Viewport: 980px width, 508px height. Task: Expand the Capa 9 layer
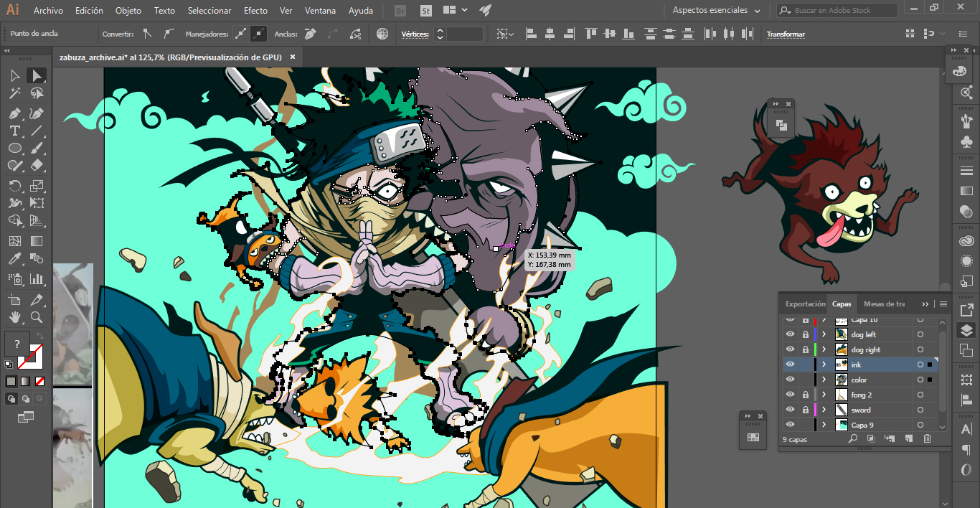coord(824,425)
